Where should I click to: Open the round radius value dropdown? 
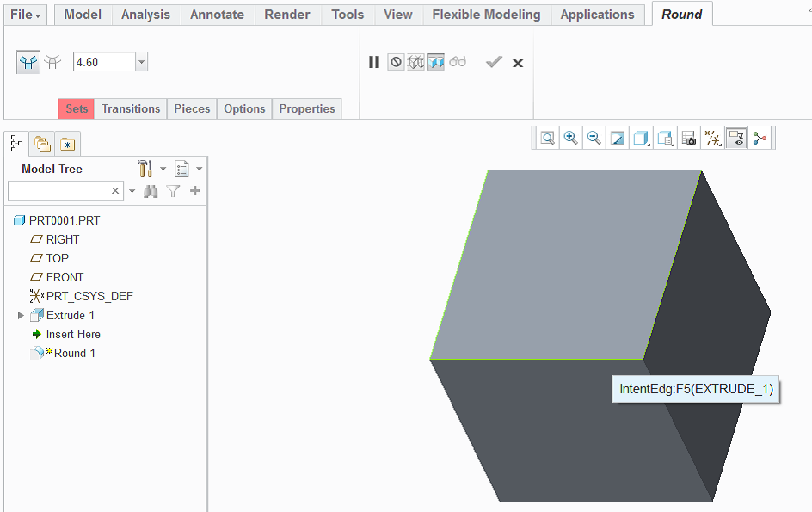140,61
